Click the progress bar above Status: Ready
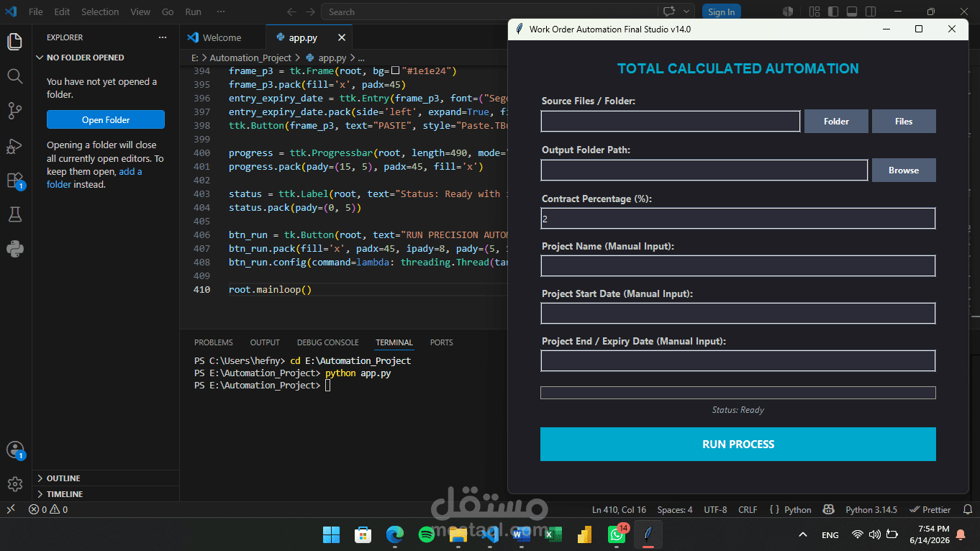Image resolution: width=980 pixels, height=551 pixels. tap(738, 393)
